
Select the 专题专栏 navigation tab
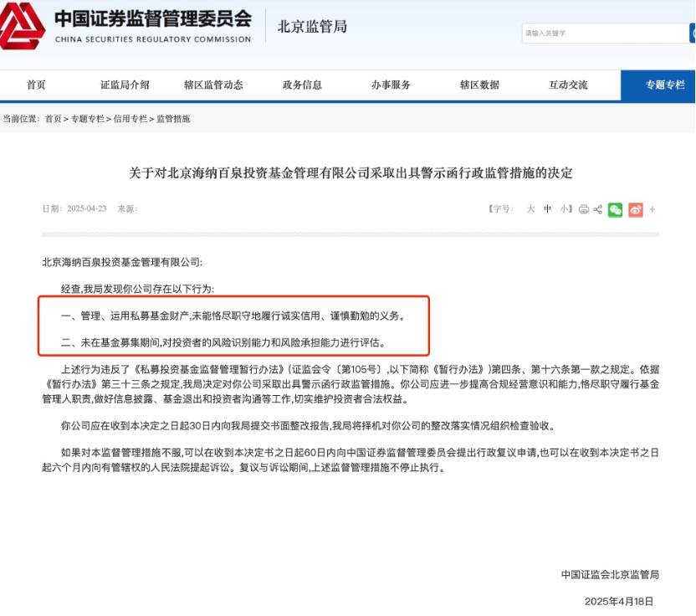point(658,85)
